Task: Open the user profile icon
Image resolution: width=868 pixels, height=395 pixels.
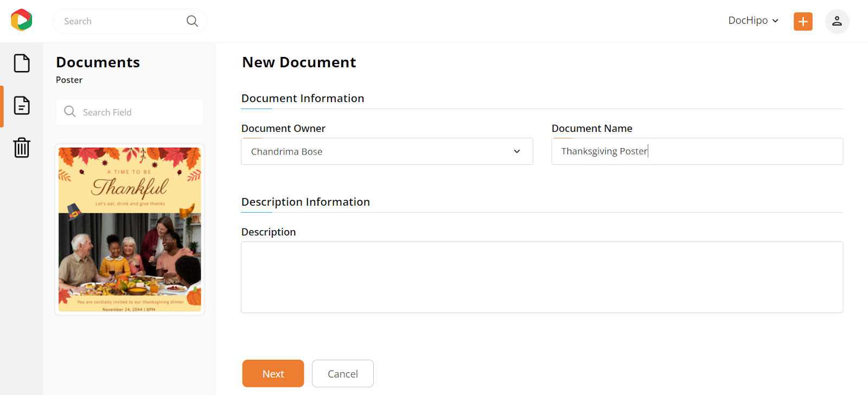Action: tap(837, 21)
